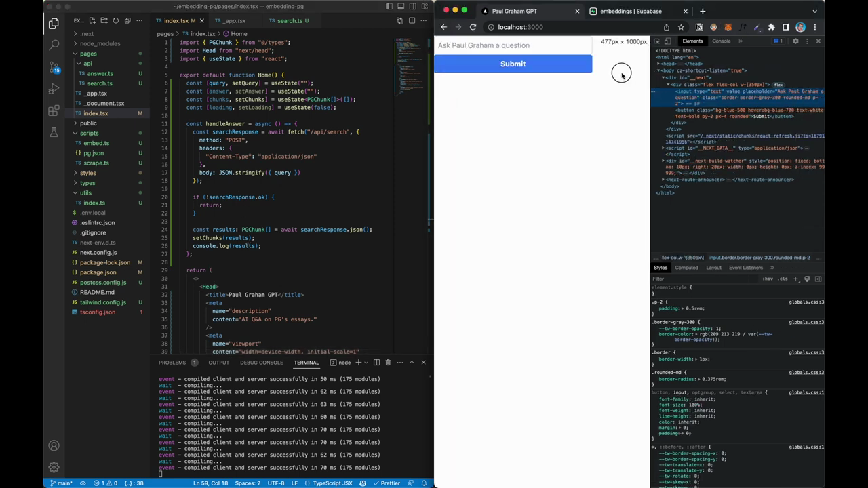Viewport: 868px width, 488px height.
Task: Open DevTools settings gear
Action: 795,41
